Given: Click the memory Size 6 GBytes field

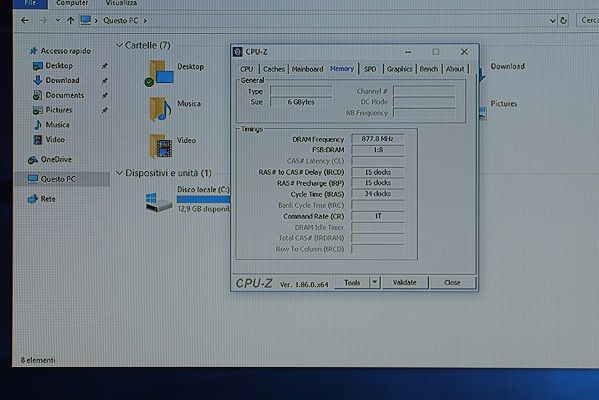Looking at the screenshot, I should coord(301,102).
